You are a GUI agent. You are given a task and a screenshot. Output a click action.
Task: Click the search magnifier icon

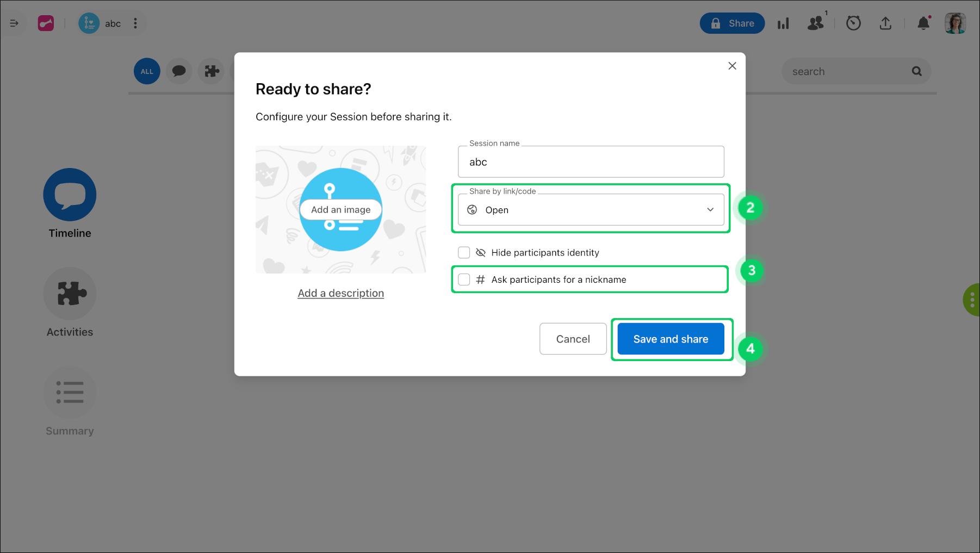[x=917, y=71]
